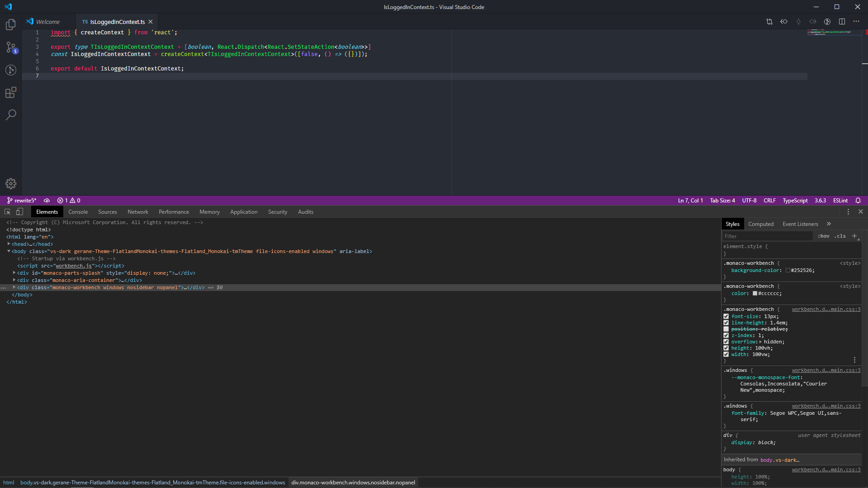Image resolution: width=868 pixels, height=488 pixels.
Task: Click Tab Size: 4 indentation setting
Action: (722, 201)
